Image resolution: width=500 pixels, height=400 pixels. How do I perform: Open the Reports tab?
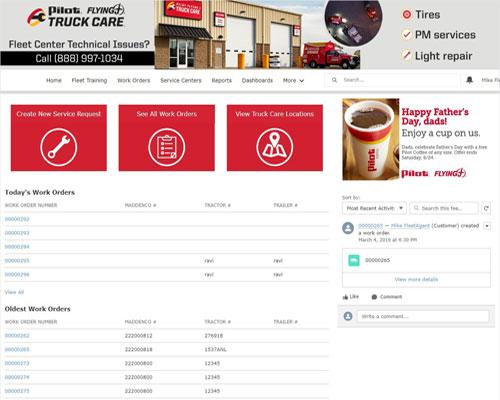pos(222,80)
